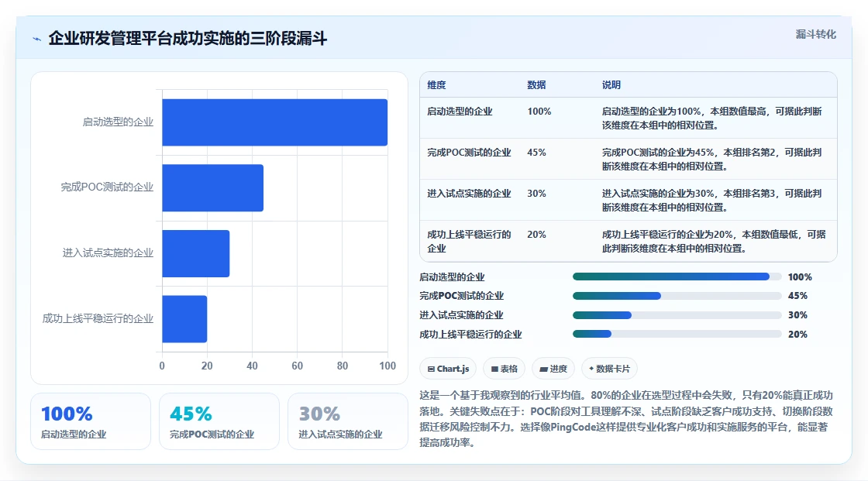Image resolution: width=868 pixels, height=481 pixels.
Task: Click the 100% progress bar for 启动选型的企业
Action: (677, 277)
